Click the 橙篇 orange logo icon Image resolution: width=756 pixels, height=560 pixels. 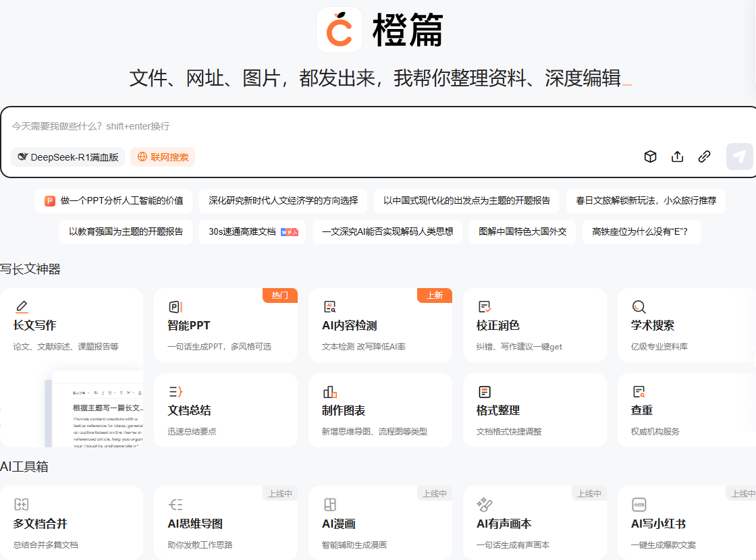[340, 30]
